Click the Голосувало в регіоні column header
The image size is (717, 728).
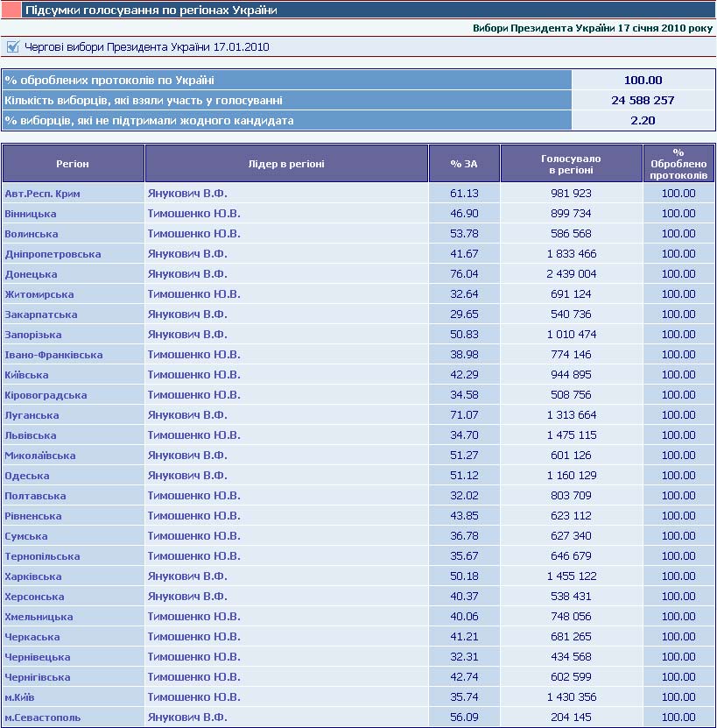click(571, 164)
